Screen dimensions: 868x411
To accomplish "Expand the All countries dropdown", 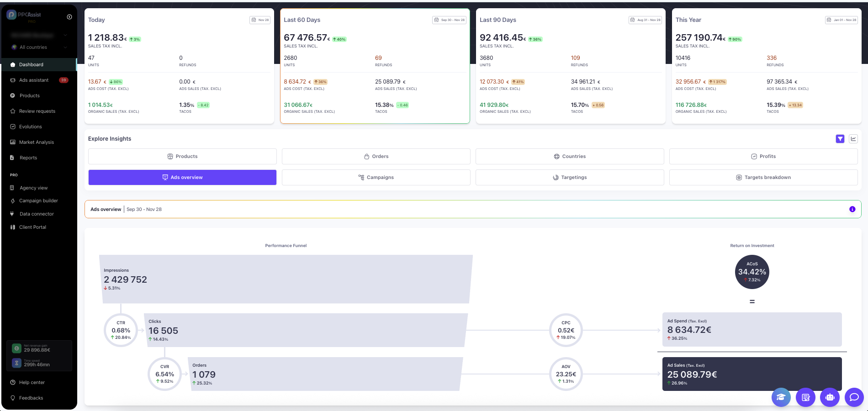I will click(40, 47).
